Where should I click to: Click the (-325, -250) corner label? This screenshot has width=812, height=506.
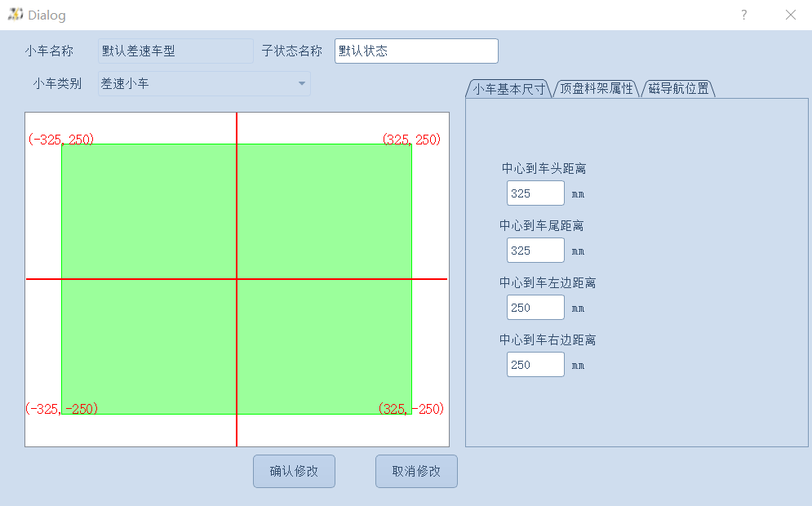click(61, 409)
